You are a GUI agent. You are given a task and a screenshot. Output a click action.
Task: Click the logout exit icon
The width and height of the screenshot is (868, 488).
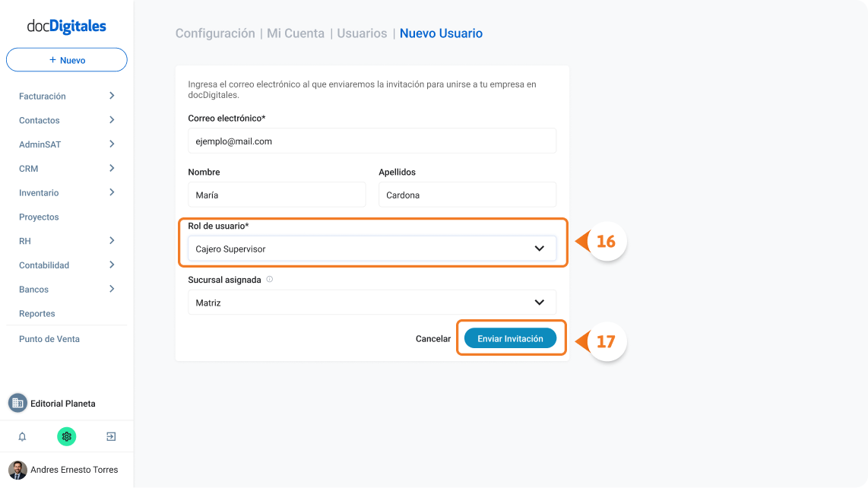click(x=111, y=437)
